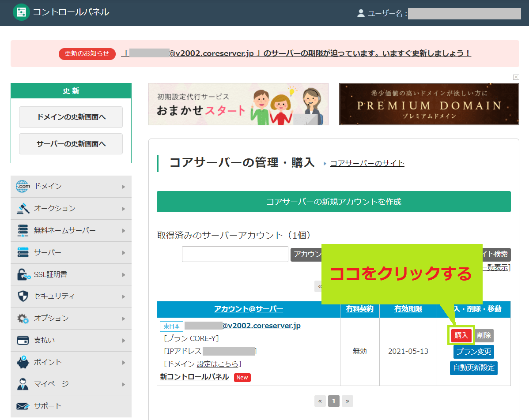The width and height of the screenshot is (529, 420).
Task: Click the SSL証明書 key icon
Action: point(20,274)
